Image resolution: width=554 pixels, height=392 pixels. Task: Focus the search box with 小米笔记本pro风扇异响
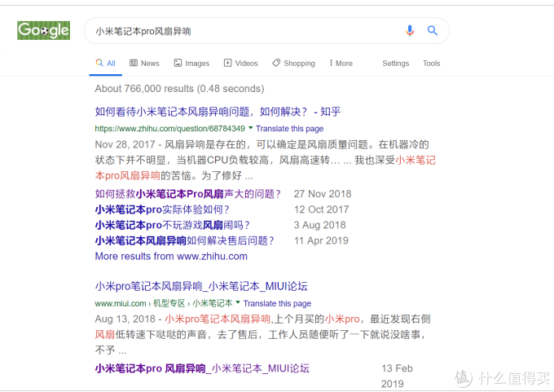[x=266, y=31]
